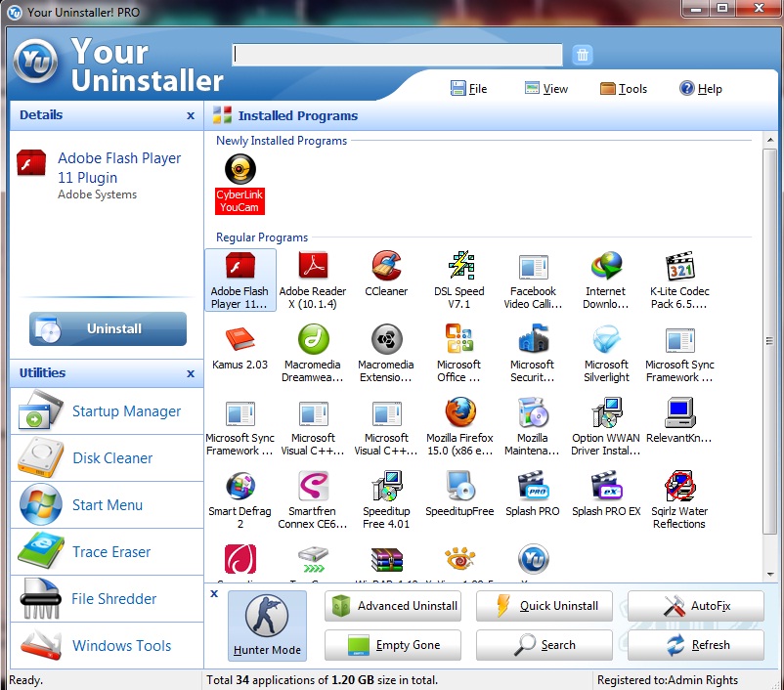Image resolution: width=784 pixels, height=690 pixels.
Task: Click the Empty Gone button
Action: pyautogui.click(x=393, y=645)
